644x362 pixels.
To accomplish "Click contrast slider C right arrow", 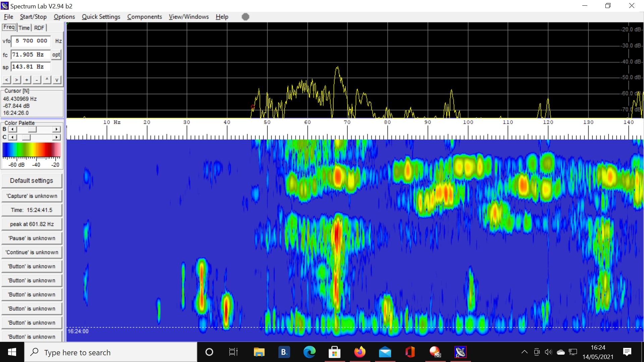I will point(56,137).
